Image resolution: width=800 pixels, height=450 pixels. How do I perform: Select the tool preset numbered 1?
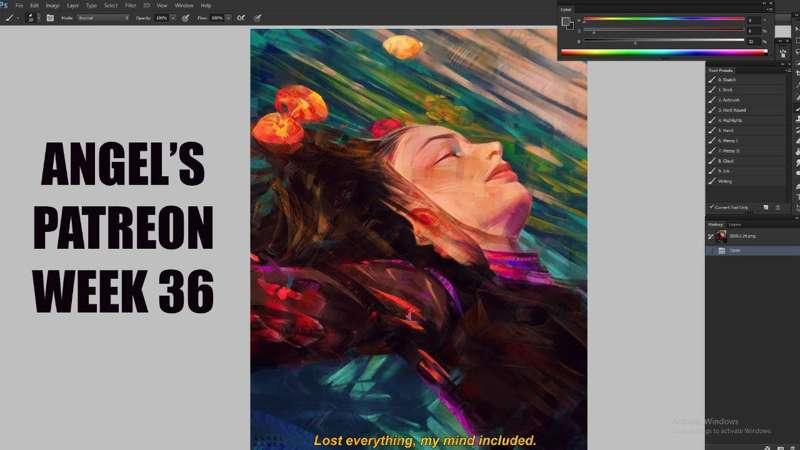(x=746, y=90)
